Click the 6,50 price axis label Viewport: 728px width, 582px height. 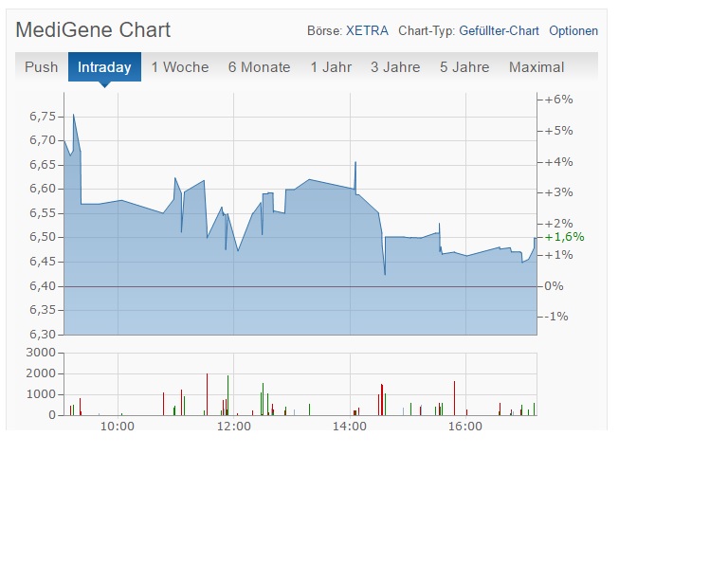coord(43,237)
